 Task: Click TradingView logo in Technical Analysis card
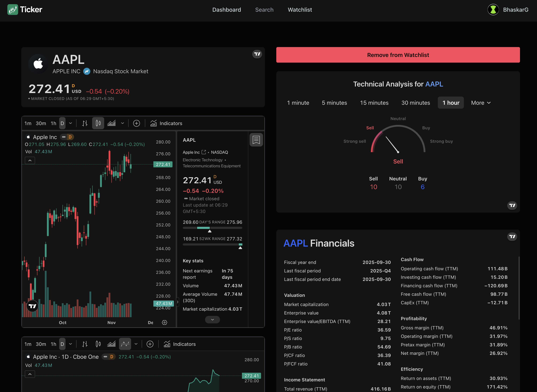coord(512,206)
